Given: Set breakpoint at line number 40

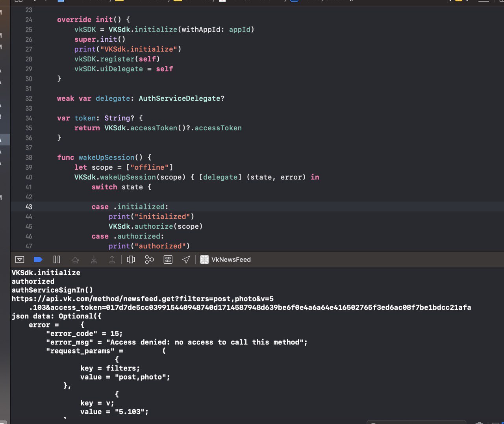Looking at the screenshot, I should pos(29,177).
